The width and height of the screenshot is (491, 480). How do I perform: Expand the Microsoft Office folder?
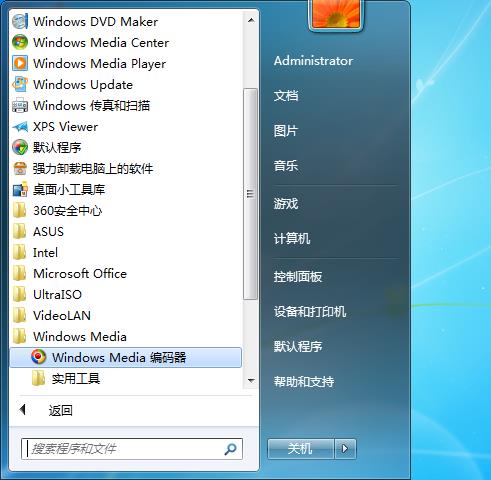coord(19,273)
